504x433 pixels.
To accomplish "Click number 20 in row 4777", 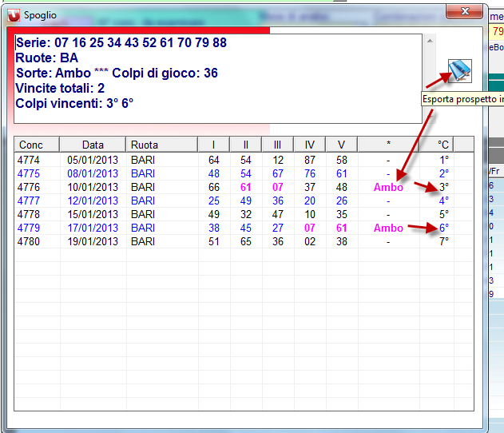I will click(x=310, y=201).
